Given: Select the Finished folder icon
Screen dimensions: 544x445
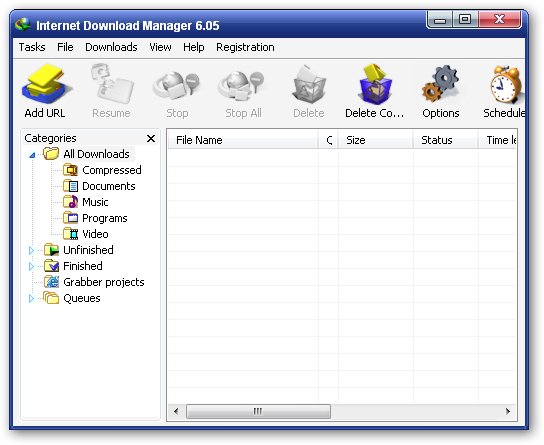Looking at the screenshot, I should [51, 266].
